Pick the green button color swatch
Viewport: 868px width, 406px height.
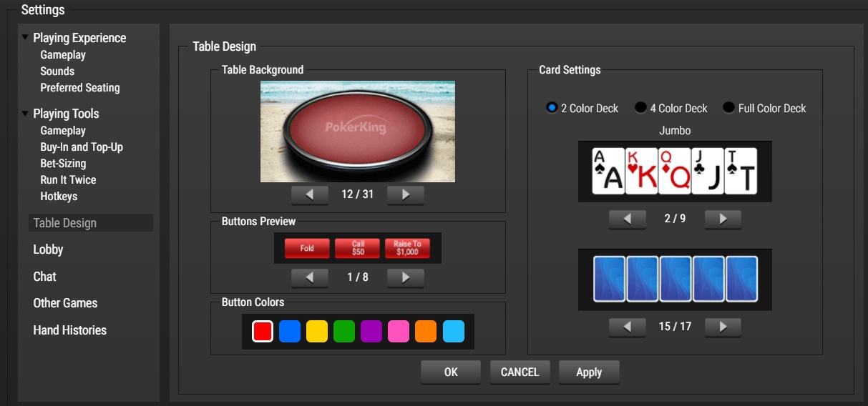(344, 332)
